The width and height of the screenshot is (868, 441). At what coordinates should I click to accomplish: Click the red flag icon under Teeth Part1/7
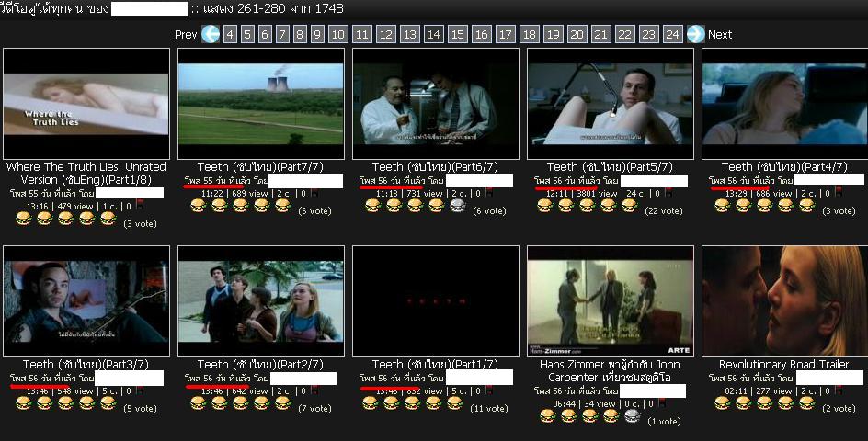click(x=489, y=390)
